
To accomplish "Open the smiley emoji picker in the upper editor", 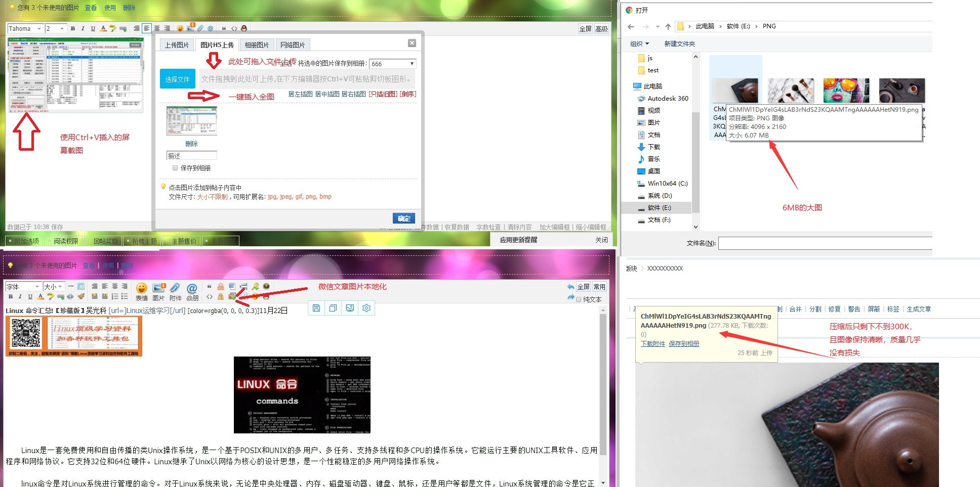I will point(180,28).
